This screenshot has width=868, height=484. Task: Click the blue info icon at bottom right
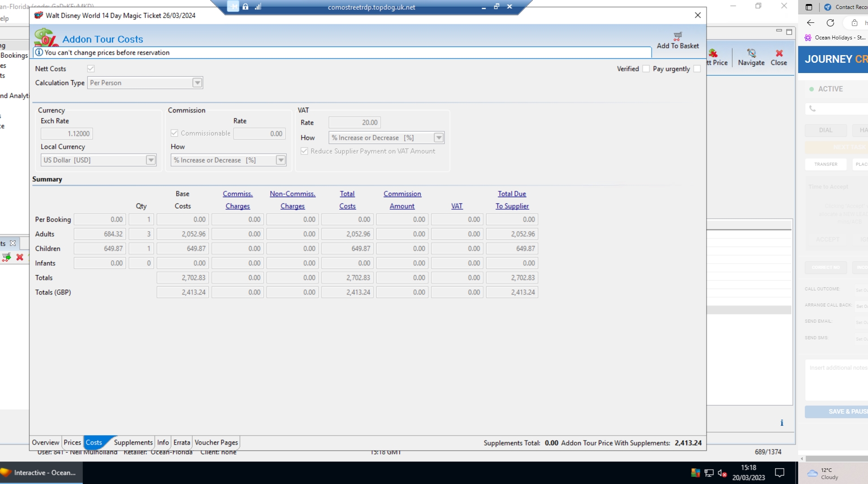pyautogui.click(x=782, y=423)
